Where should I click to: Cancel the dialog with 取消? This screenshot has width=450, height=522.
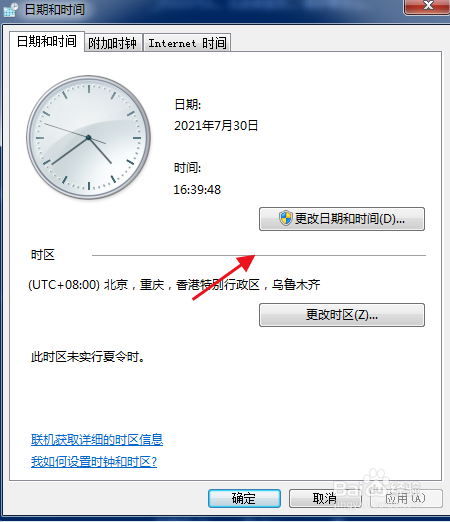[x=325, y=498]
